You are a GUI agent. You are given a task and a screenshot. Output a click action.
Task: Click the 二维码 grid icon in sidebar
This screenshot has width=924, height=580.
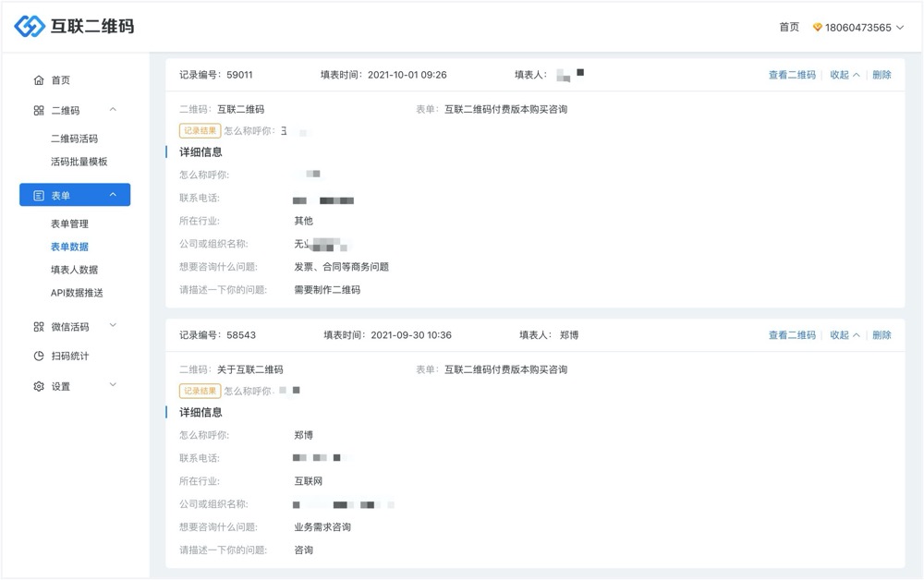[x=39, y=111]
